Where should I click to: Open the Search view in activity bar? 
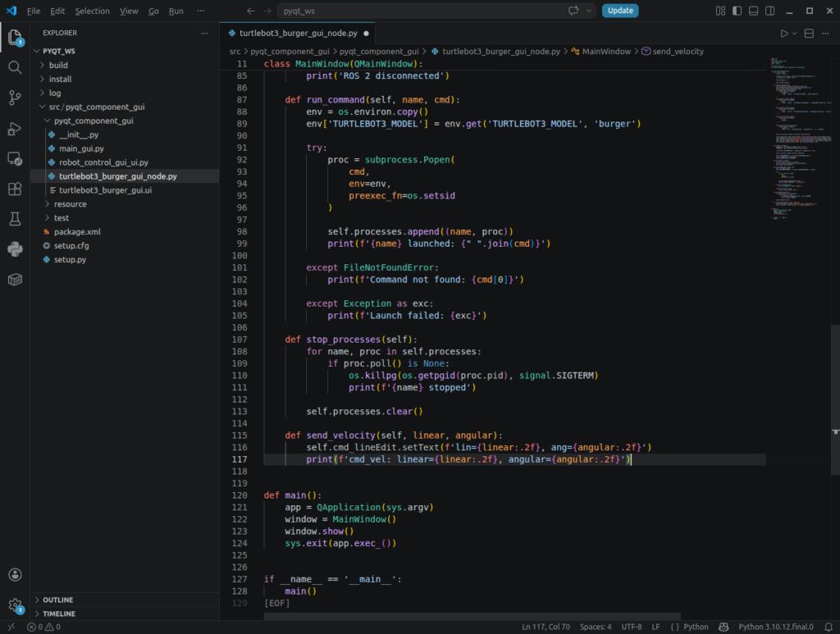point(15,67)
